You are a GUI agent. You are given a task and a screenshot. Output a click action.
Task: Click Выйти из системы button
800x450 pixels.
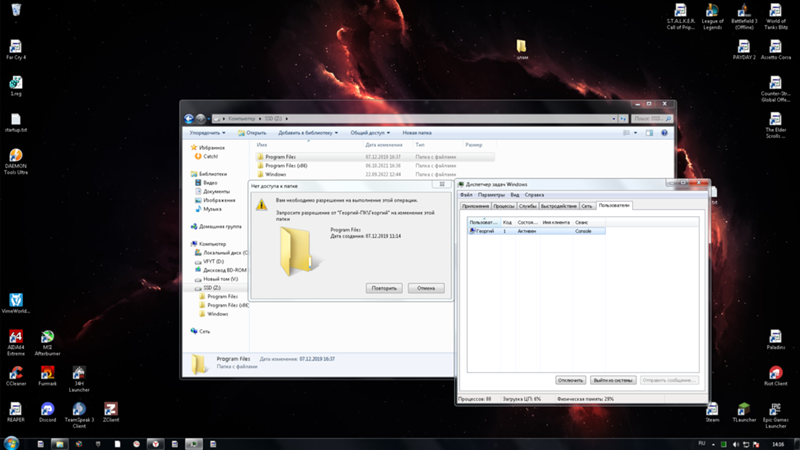click(613, 380)
